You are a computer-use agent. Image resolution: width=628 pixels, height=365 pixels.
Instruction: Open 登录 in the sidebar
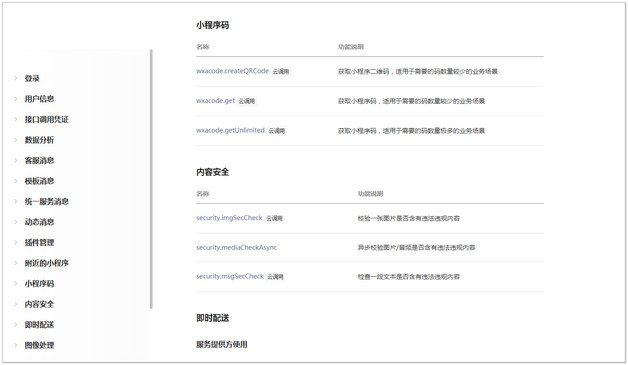(32, 78)
